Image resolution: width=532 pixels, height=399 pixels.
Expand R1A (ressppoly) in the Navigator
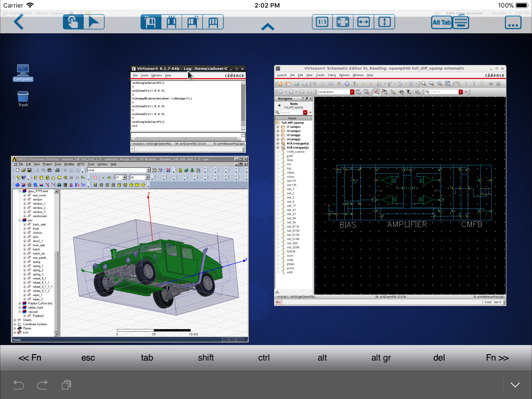coord(278,143)
